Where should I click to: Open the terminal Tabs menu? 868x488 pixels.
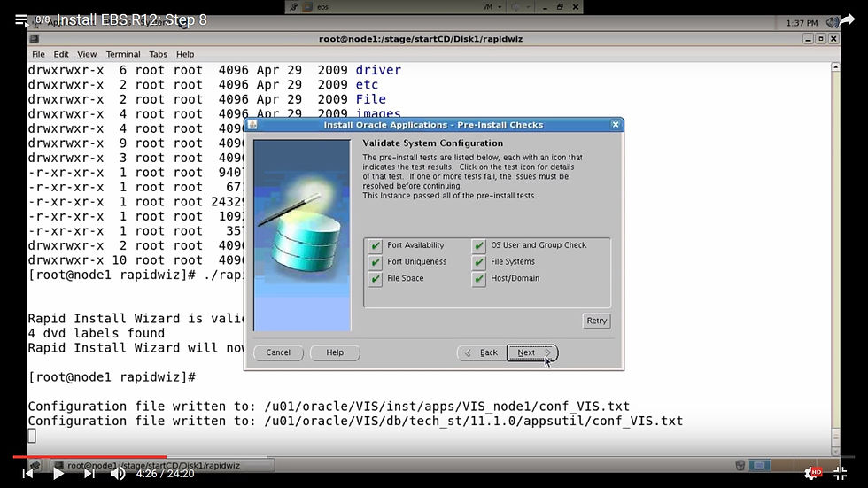(x=158, y=54)
